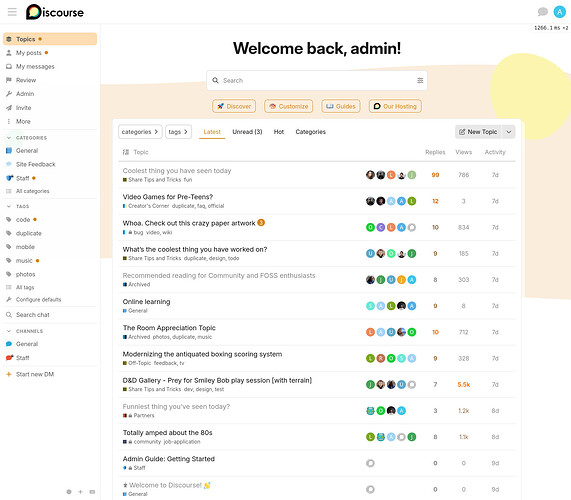Image resolution: width=571 pixels, height=500 pixels.
Task: Open the categories filter dropdown
Action: pos(140,132)
